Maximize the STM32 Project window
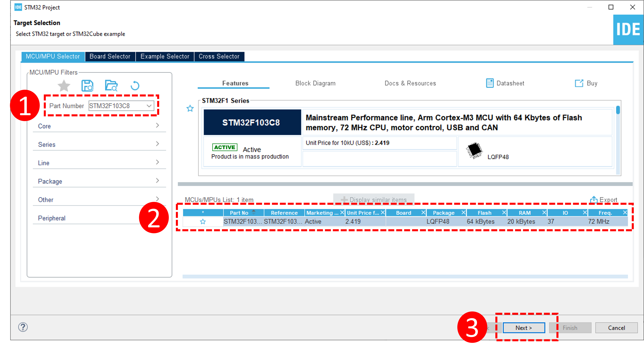Screen dimensions: 644x362 (611, 7)
